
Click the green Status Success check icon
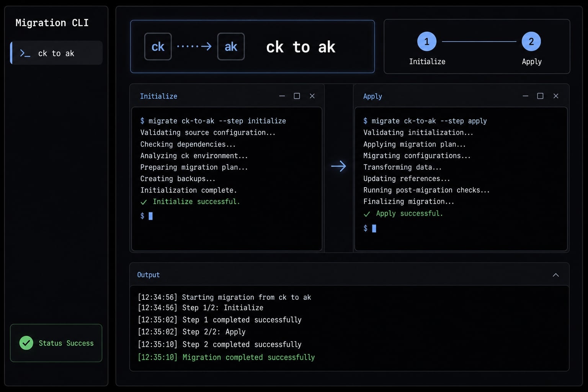(x=26, y=343)
